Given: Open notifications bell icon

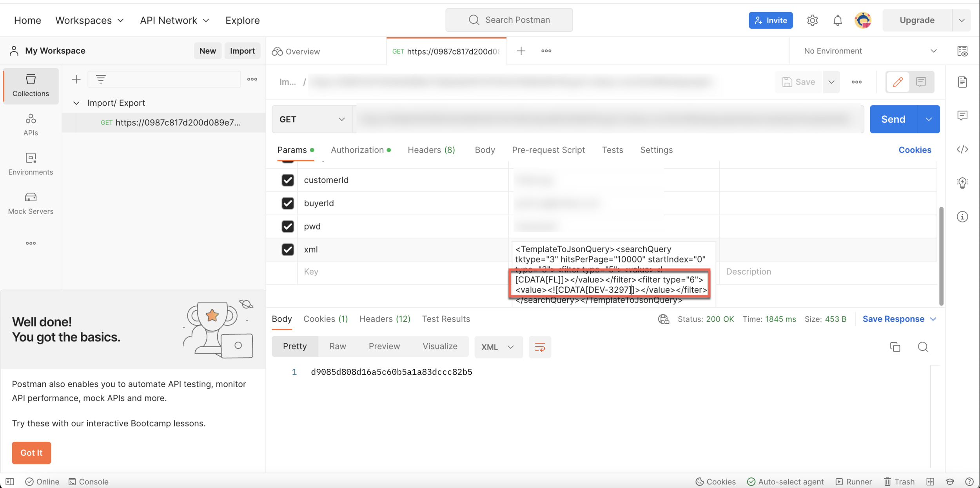Looking at the screenshot, I should tap(837, 20).
